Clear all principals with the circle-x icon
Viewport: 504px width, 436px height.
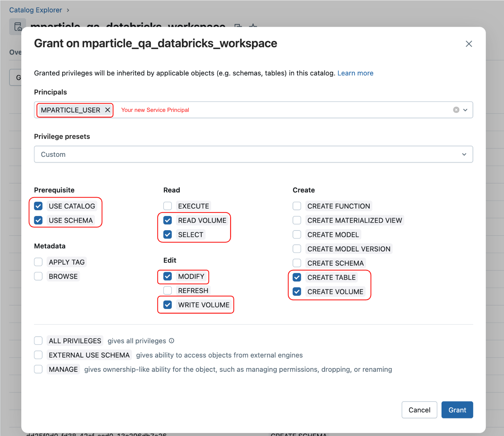456,110
